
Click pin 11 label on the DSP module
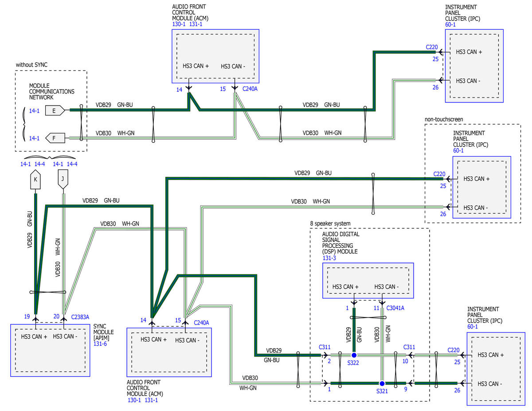click(376, 308)
